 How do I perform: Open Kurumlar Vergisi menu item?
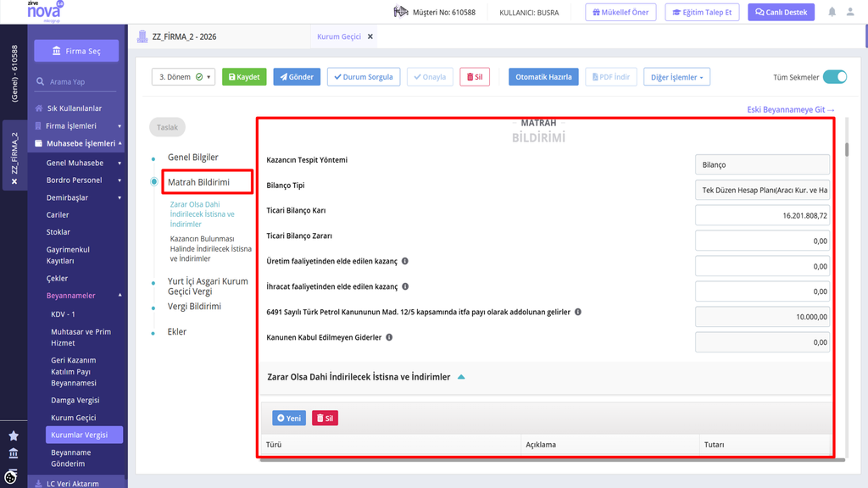[84, 435]
